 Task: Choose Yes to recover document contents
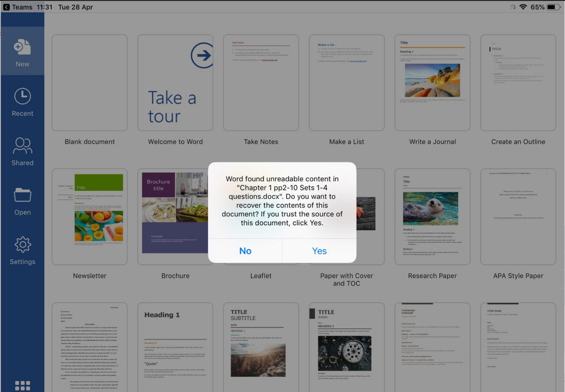pyautogui.click(x=319, y=251)
